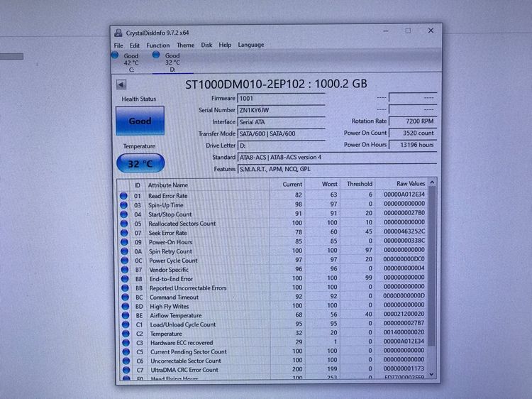
Task: Click status dot of High Fly Writes row
Action: click(126, 306)
